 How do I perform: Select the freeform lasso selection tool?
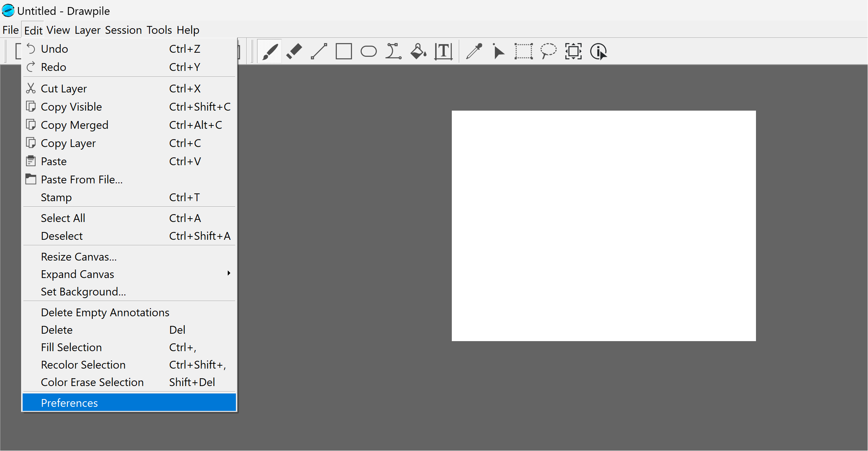click(549, 51)
